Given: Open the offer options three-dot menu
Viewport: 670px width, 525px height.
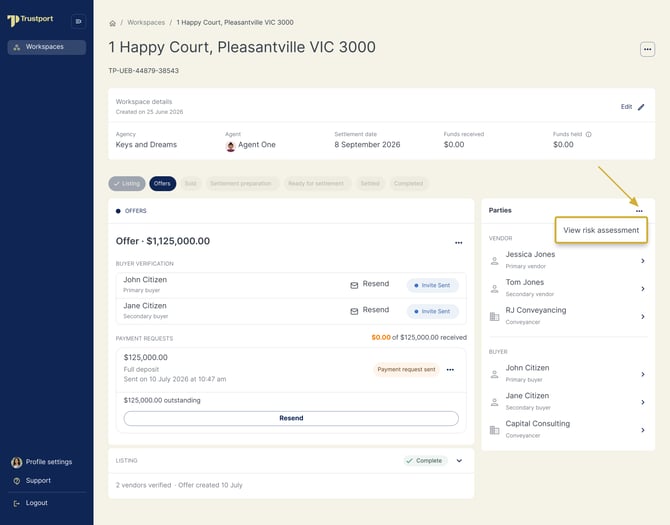Looking at the screenshot, I should tap(458, 243).
